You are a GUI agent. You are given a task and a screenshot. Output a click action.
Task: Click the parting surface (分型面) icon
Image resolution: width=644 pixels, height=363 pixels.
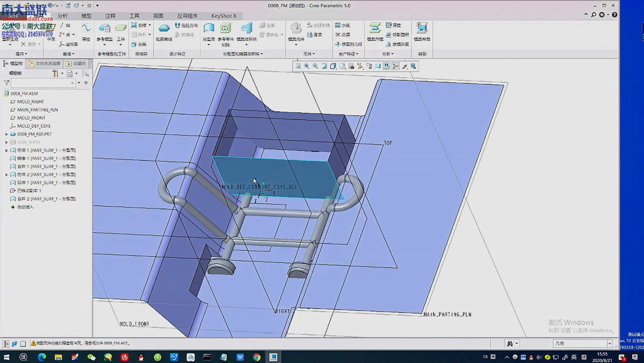tap(209, 29)
